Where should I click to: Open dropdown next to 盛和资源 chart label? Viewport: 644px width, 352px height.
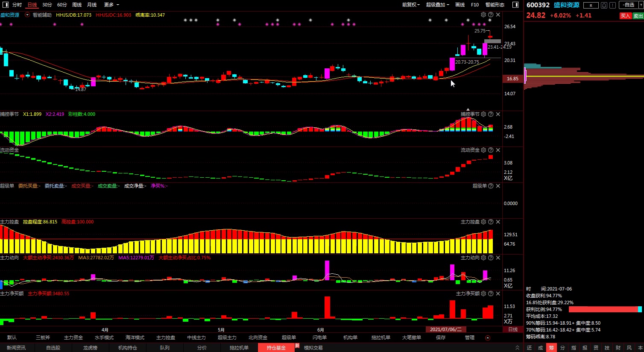coord(27,15)
